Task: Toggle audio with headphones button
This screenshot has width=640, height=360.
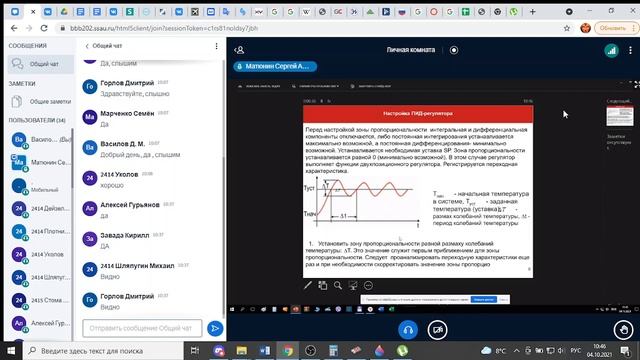Action: [x=408, y=330]
